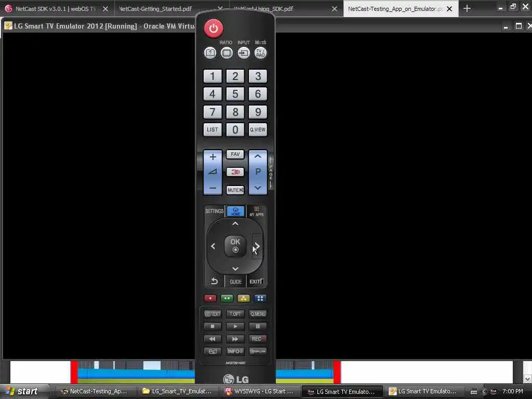Open SETTINGS on the remote
Viewport: 532px width, 399px height.
click(x=215, y=211)
